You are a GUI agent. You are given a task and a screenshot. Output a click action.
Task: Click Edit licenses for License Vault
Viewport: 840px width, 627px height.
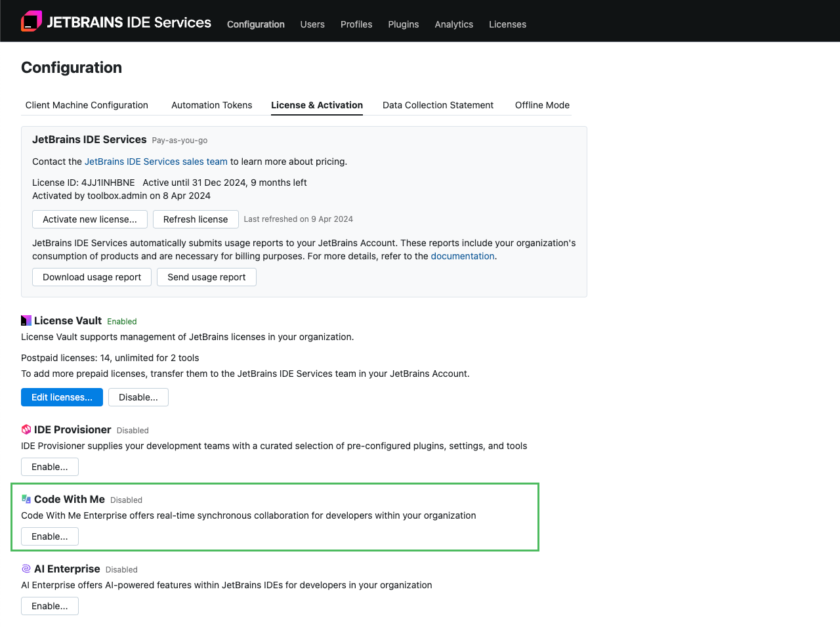(x=62, y=397)
